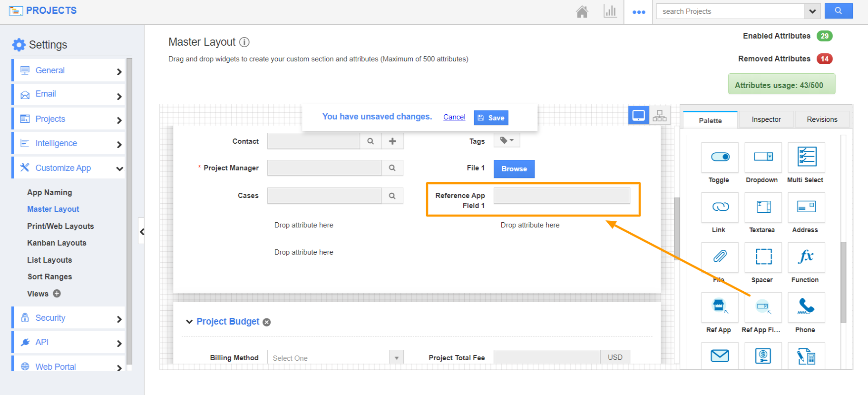Remove the Project Budget section

(267, 322)
